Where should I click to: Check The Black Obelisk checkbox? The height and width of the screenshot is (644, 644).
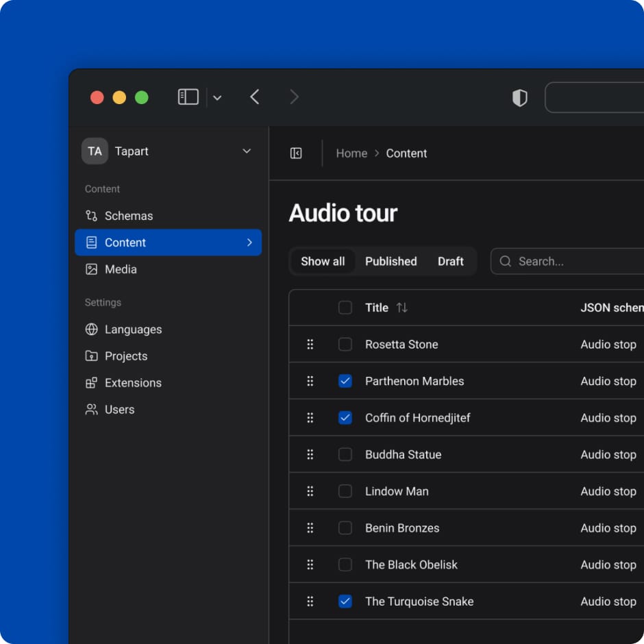tap(345, 565)
